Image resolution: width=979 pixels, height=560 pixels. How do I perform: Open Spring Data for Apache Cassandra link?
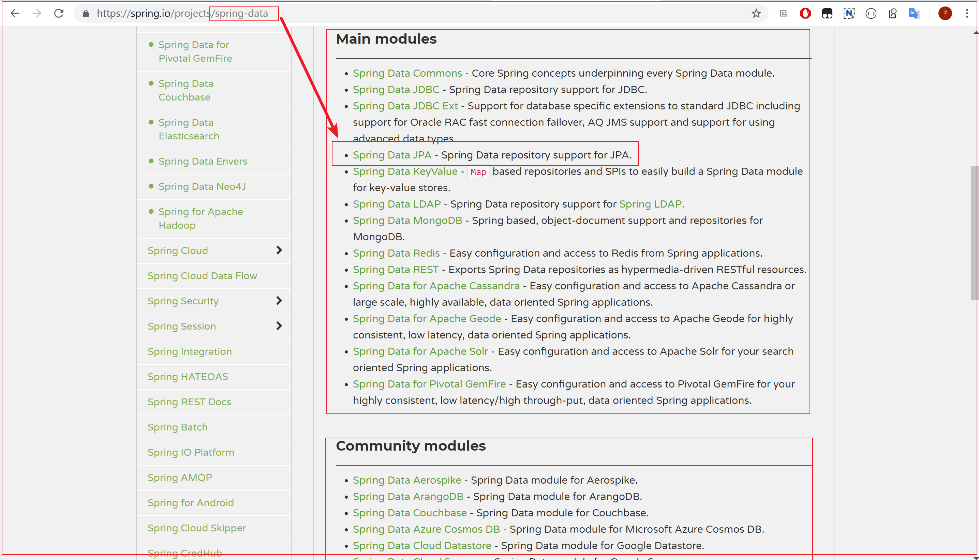(x=436, y=286)
